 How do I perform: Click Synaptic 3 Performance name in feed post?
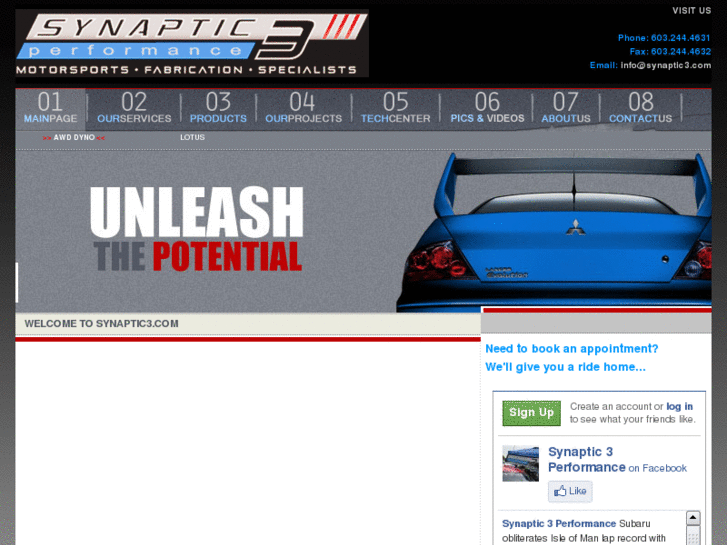click(x=559, y=524)
